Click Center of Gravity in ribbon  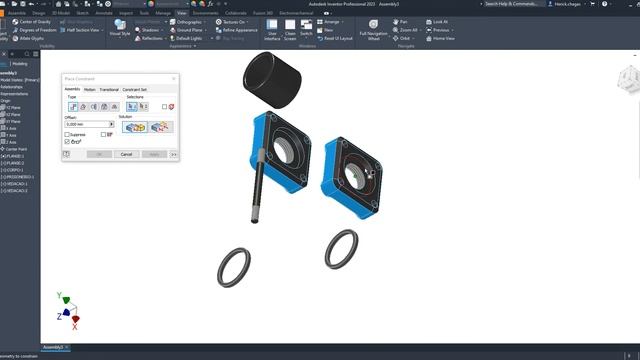tap(31, 22)
